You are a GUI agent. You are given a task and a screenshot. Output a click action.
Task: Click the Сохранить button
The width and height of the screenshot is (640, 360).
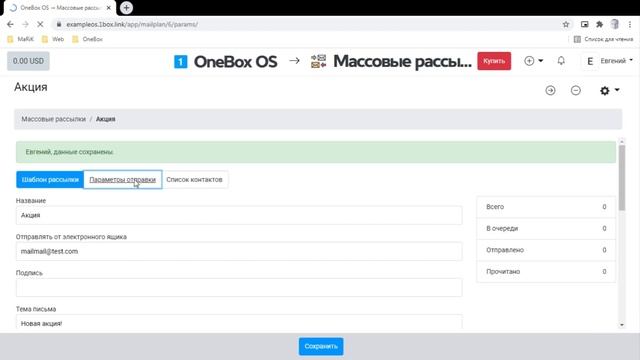click(x=321, y=346)
